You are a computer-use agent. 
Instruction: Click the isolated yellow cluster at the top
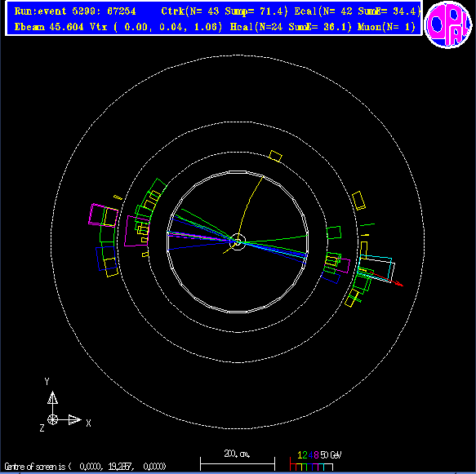tap(276, 156)
